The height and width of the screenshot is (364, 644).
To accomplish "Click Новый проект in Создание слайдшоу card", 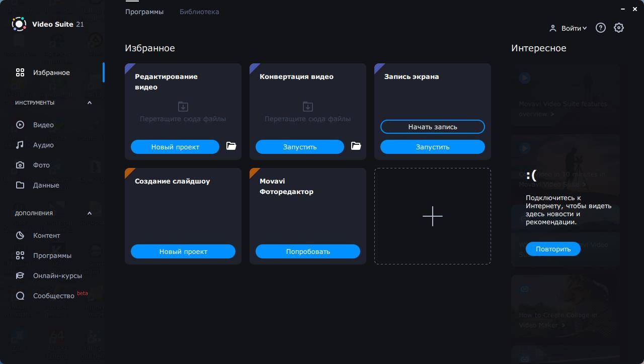I will (183, 251).
